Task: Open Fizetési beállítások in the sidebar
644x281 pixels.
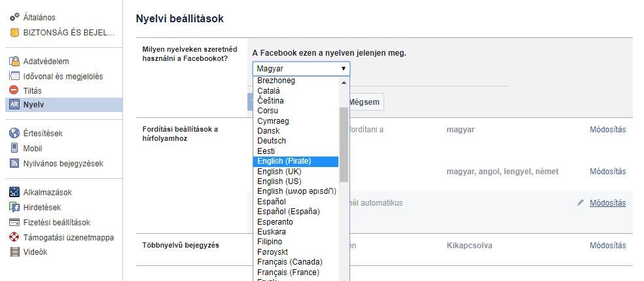Action: click(56, 223)
